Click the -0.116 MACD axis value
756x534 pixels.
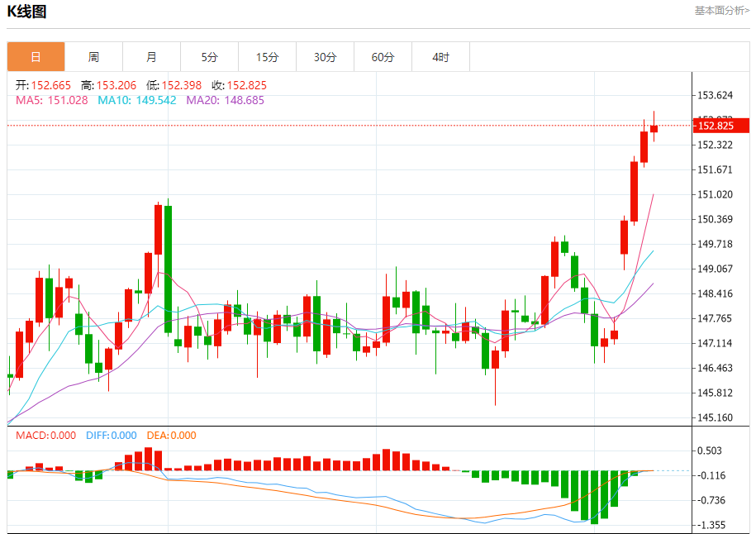[710, 475]
